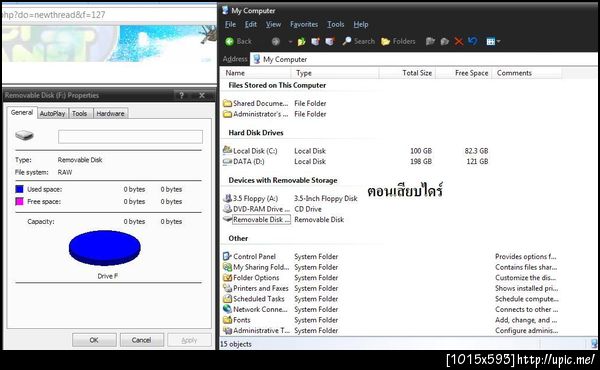The height and width of the screenshot is (370, 600).
Task: Sort by the Name column header
Action: pos(255,73)
